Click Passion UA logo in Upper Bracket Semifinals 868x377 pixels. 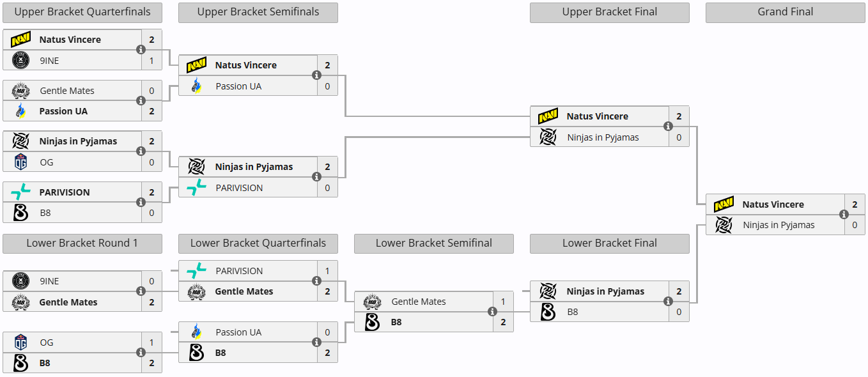point(196,86)
